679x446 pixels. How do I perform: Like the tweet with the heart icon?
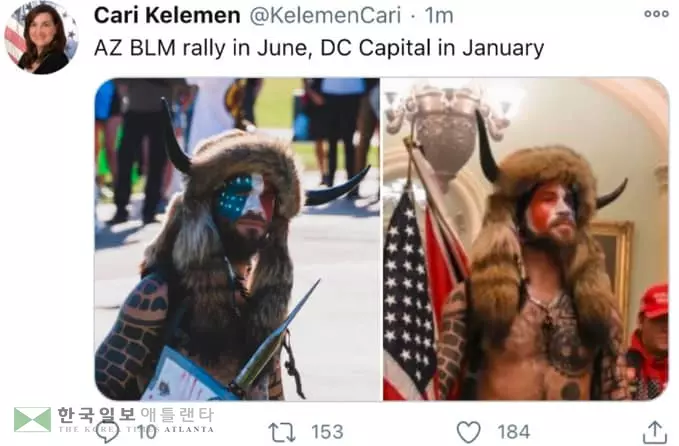click(469, 432)
